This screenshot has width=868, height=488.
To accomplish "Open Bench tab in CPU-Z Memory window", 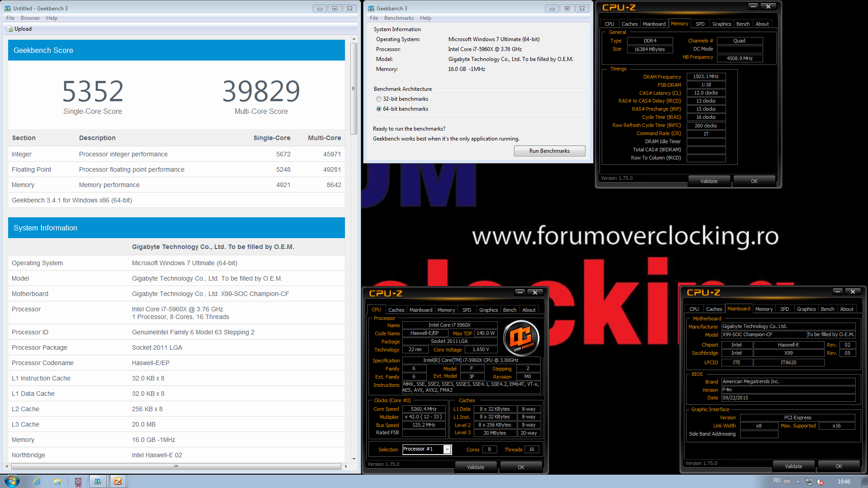I will point(743,24).
